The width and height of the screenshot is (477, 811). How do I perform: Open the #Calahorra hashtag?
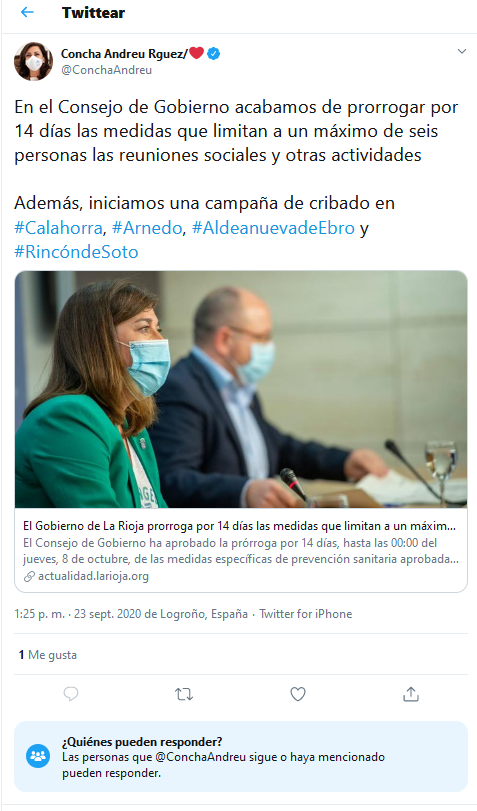(58, 228)
